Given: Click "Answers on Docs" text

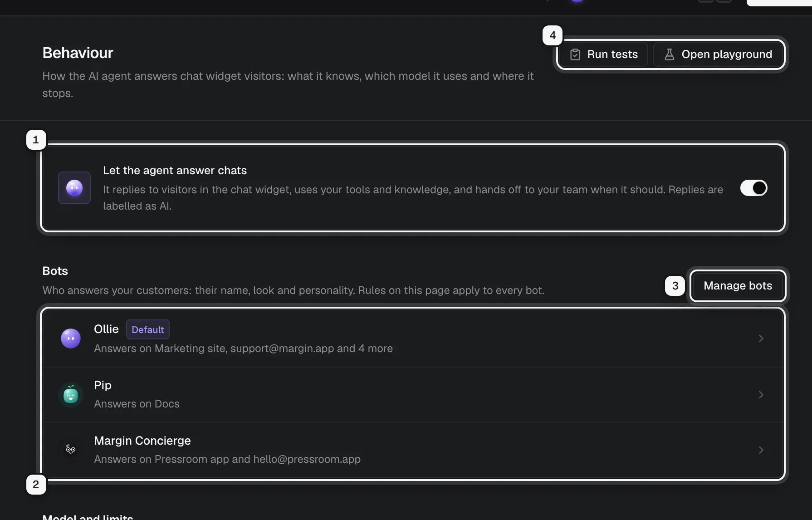Looking at the screenshot, I should (137, 404).
